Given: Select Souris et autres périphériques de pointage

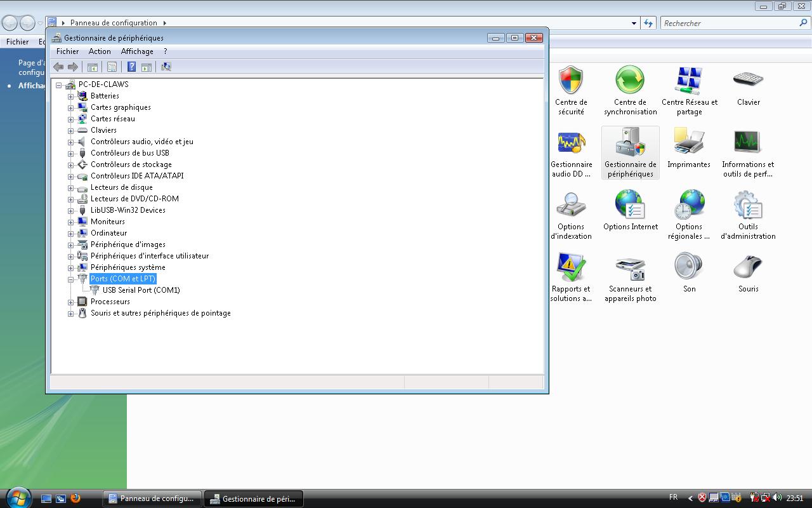Looking at the screenshot, I should tap(160, 313).
